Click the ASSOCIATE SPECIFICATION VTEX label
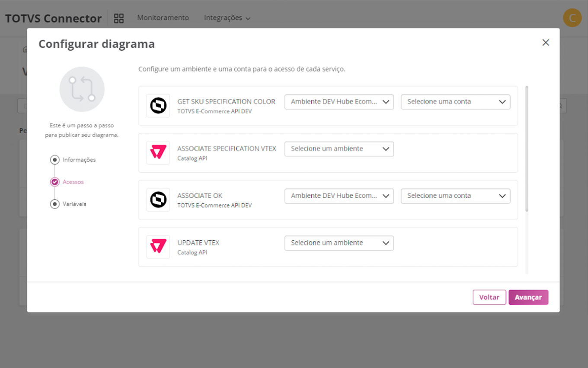 [x=227, y=148]
